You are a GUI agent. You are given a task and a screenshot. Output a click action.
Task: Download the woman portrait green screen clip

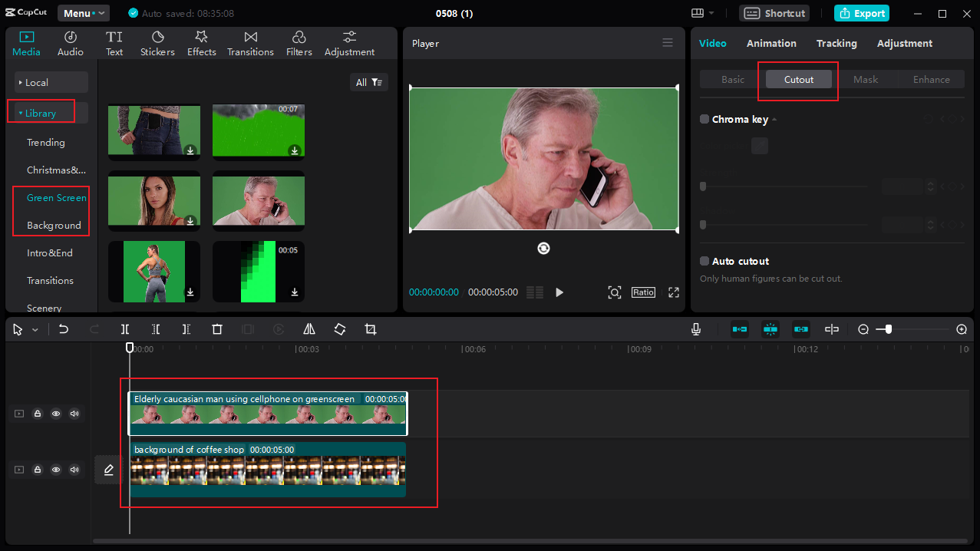tap(190, 221)
